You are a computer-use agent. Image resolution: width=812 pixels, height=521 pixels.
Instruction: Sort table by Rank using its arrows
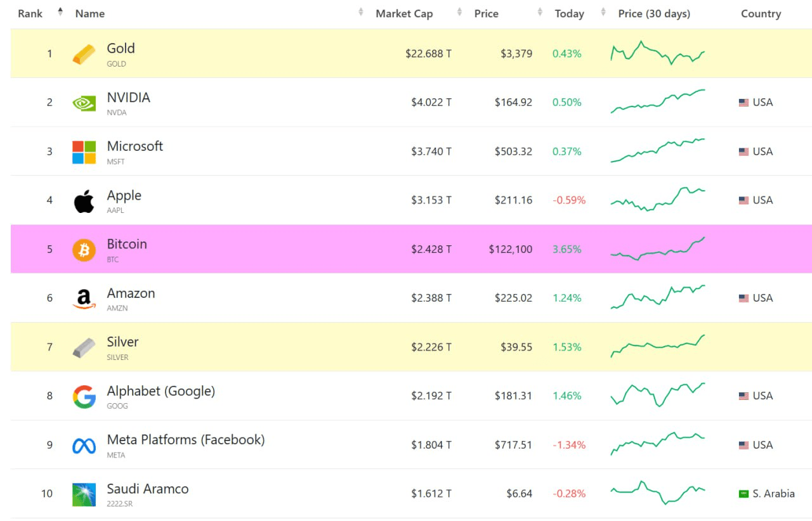[60, 12]
